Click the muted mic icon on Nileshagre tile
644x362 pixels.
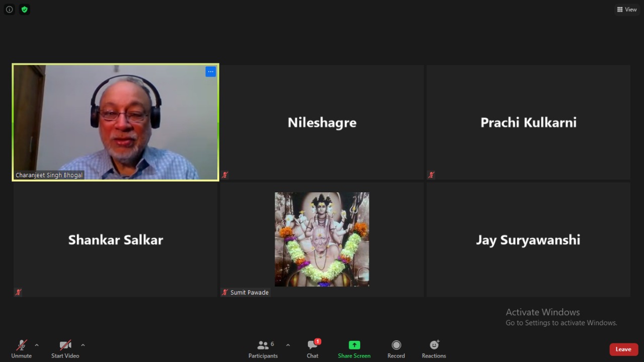click(225, 175)
